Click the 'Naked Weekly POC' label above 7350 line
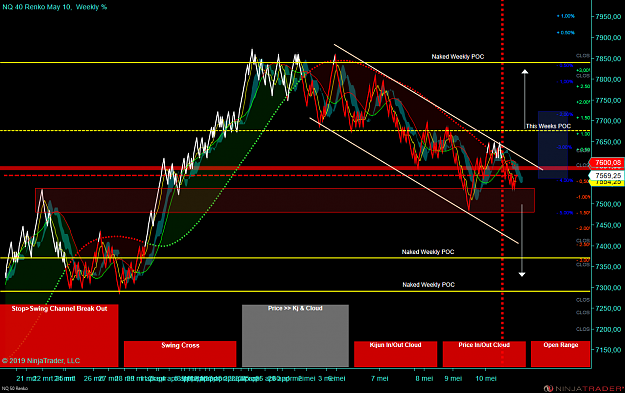 click(x=428, y=252)
